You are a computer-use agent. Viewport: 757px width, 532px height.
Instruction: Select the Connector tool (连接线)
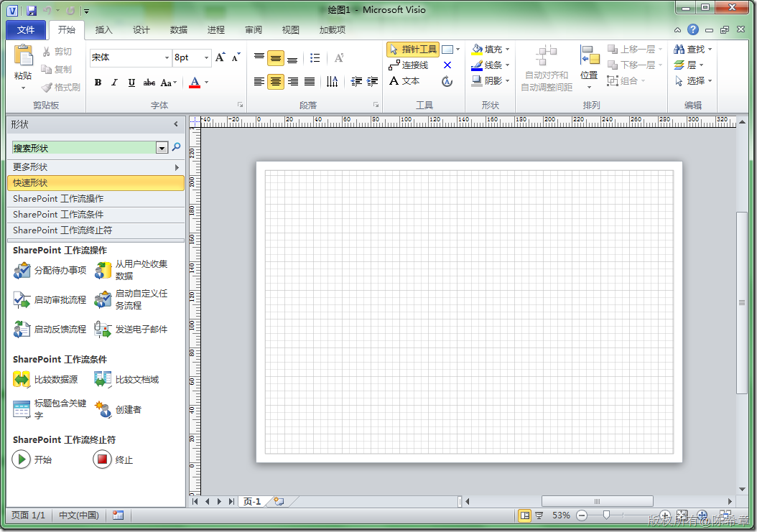click(409, 65)
